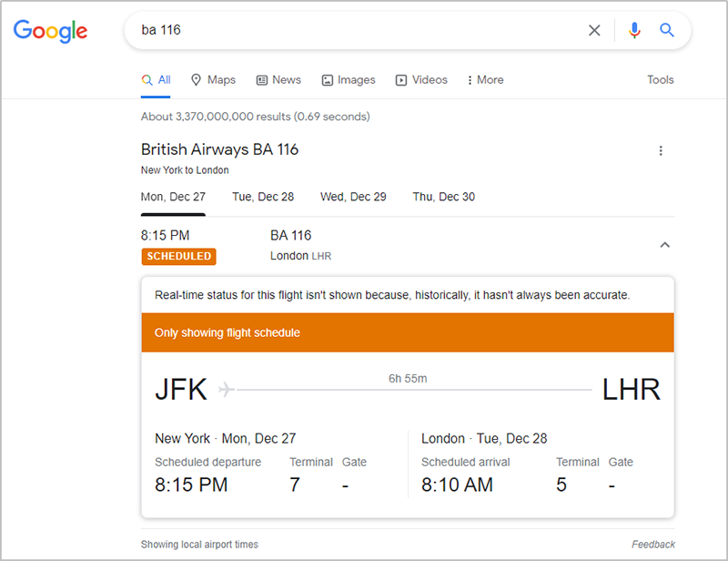This screenshot has width=728, height=561.
Task: Open Videos results tab
Action: [x=421, y=80]
